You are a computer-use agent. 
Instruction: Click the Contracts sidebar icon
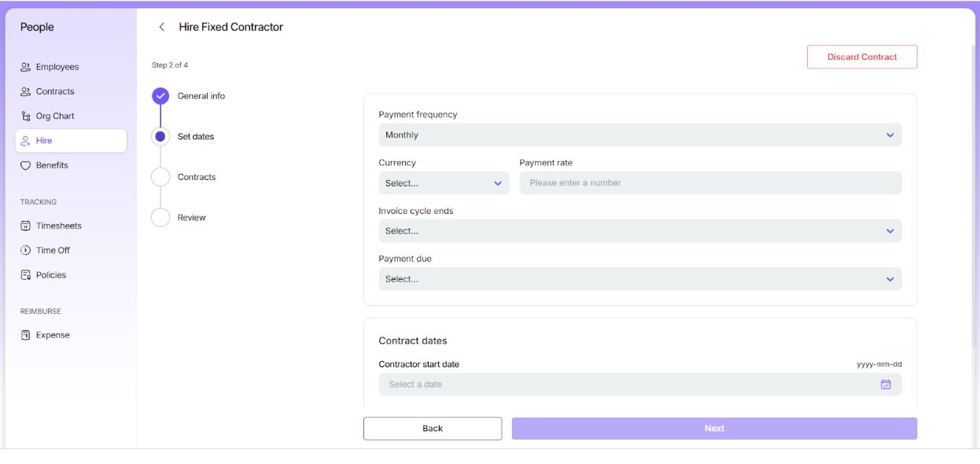26,92
